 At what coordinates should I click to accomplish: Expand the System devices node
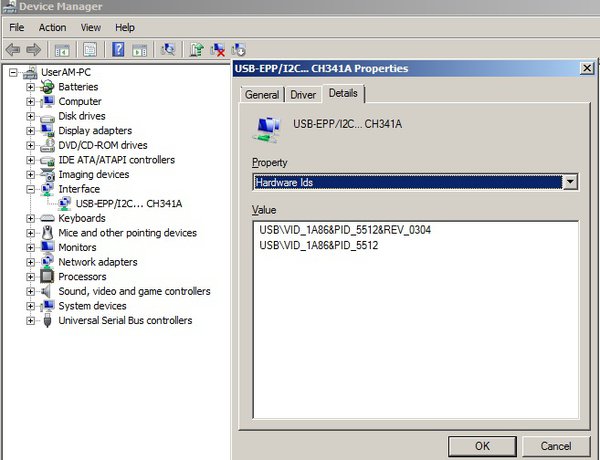30,306
